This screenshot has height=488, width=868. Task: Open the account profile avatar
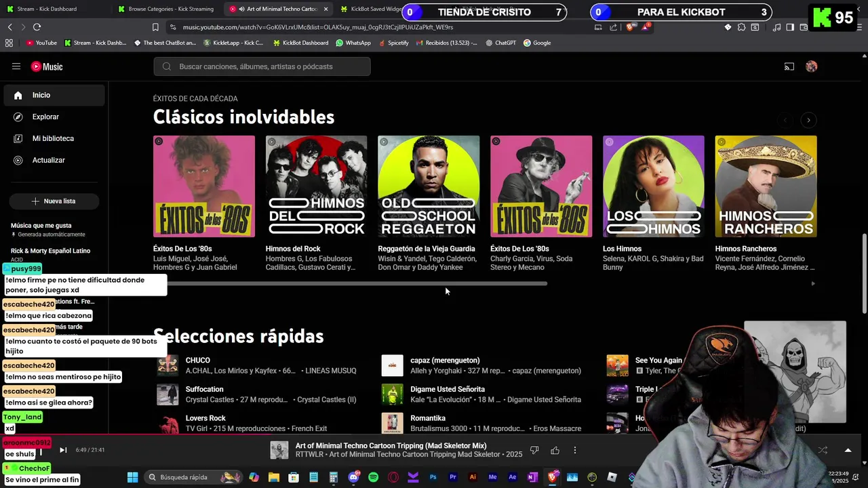pos(812,66)
